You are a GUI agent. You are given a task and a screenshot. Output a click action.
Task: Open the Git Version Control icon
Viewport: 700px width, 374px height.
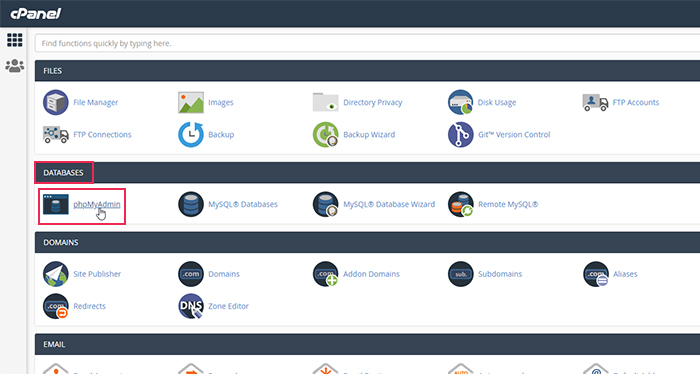[x=460, y=134]
